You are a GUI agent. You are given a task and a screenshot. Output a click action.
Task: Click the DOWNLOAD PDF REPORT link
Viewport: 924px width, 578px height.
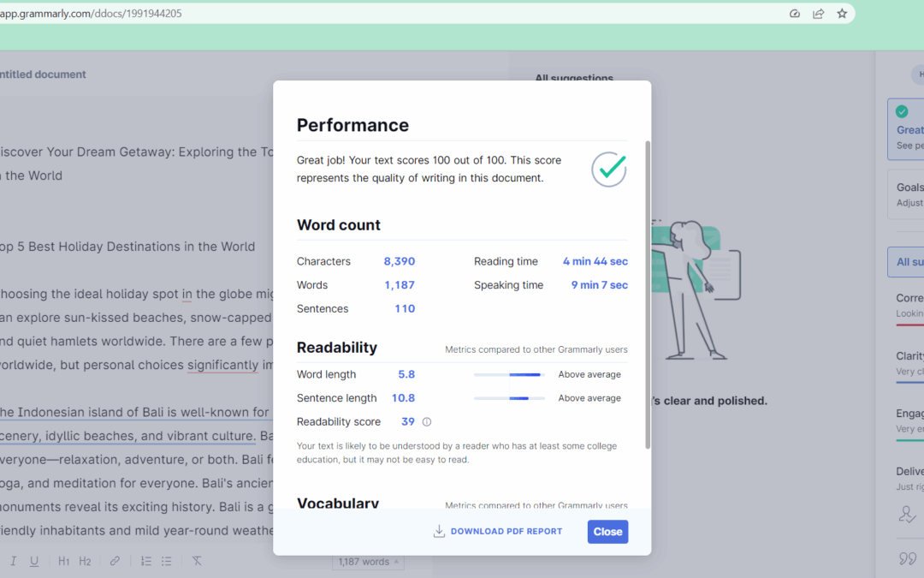click(506, 532)
